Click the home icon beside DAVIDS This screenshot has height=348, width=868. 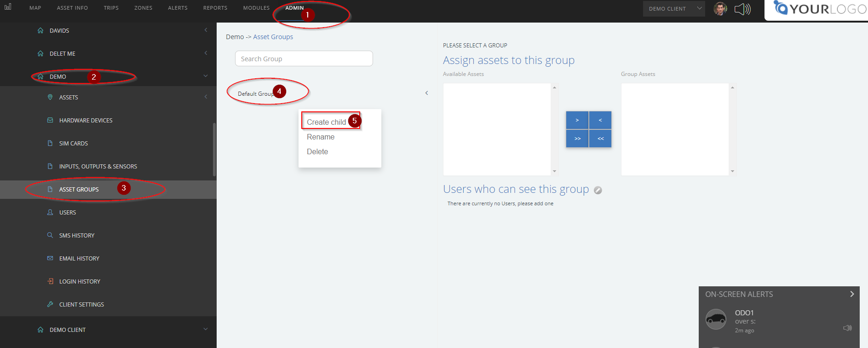click(40, 30)
